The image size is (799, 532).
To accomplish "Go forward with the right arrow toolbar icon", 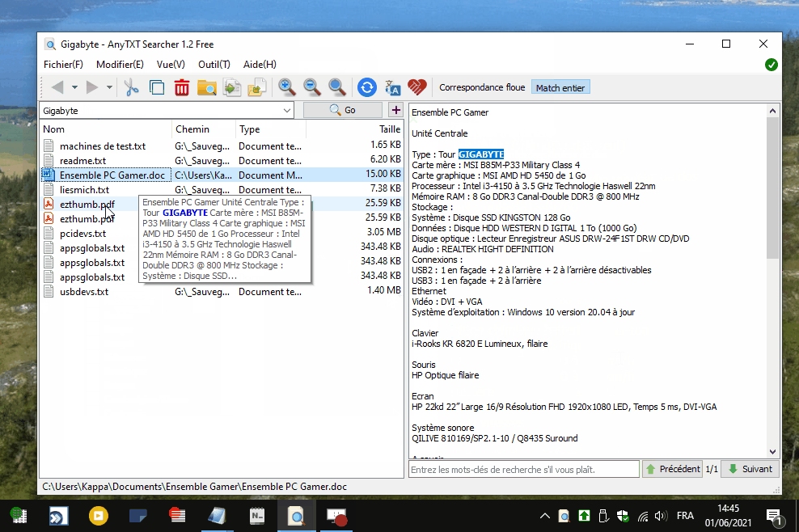I will [x=92, y=87].
